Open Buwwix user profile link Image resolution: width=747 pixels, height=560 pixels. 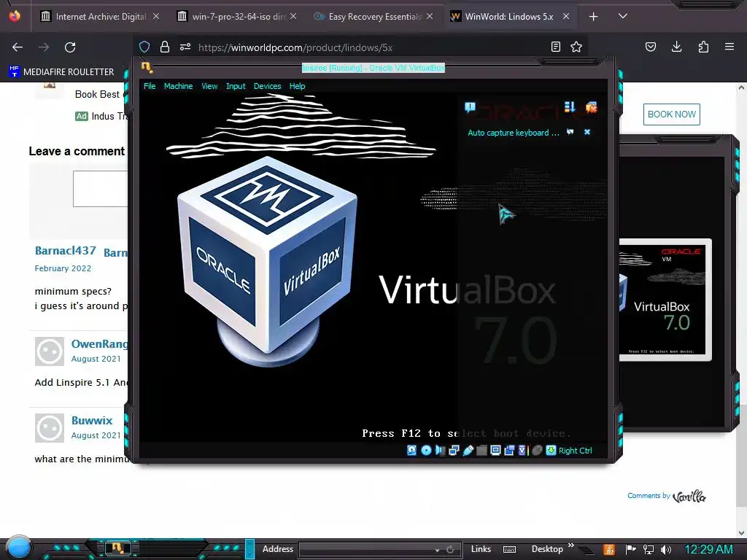pos(92,421)
